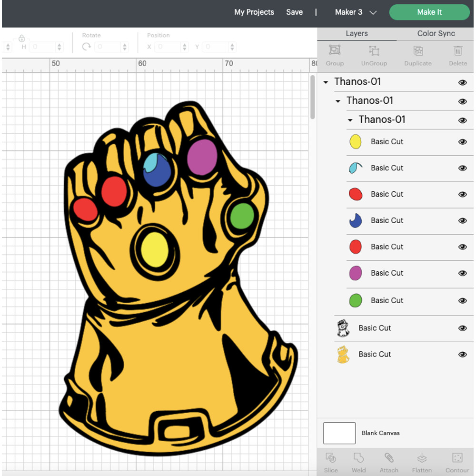Image resolution: width=476 pixels, height=476 pixels.
Task: Open the Maker 3 machine dropdown
Action: (355, 12)
